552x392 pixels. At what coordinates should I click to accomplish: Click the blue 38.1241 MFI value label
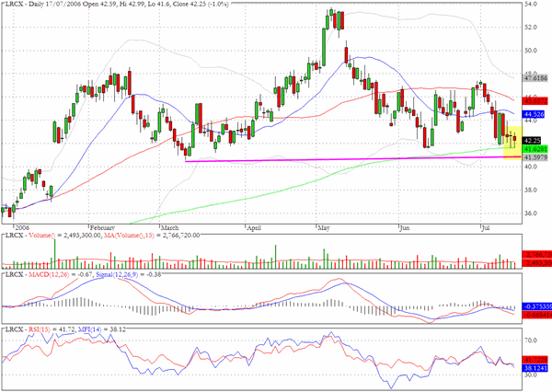(535, 368)
